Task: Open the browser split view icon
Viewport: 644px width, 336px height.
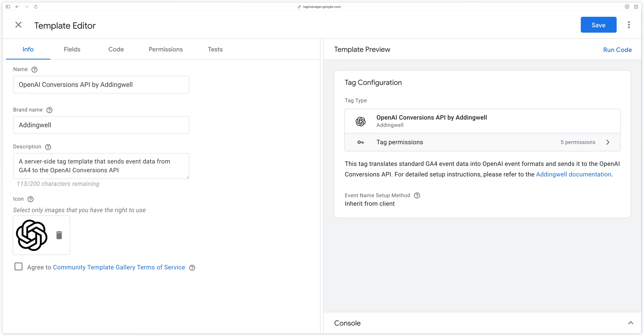Action: [x=636, y=7]
